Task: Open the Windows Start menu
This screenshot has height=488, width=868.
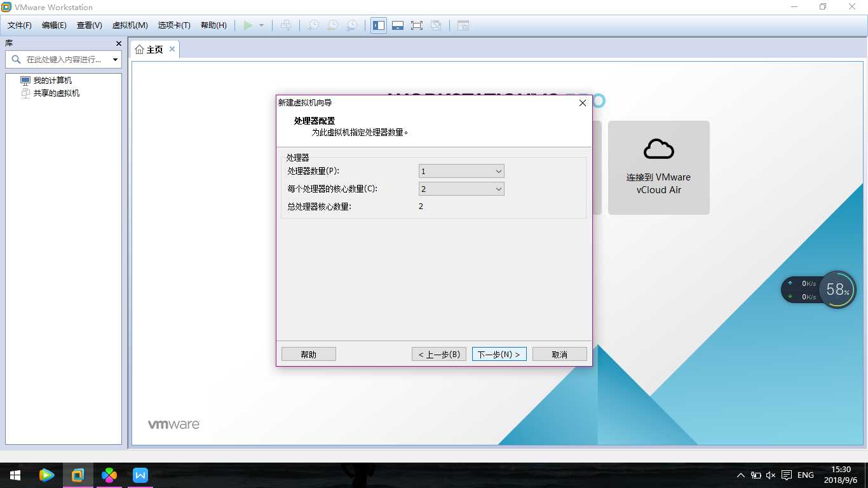Action: click(x=15, y=475)
